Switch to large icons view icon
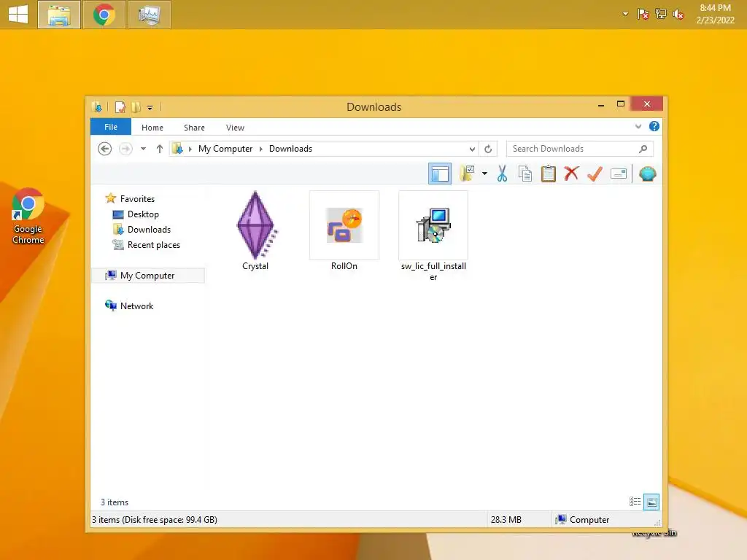 coord(651,502)
